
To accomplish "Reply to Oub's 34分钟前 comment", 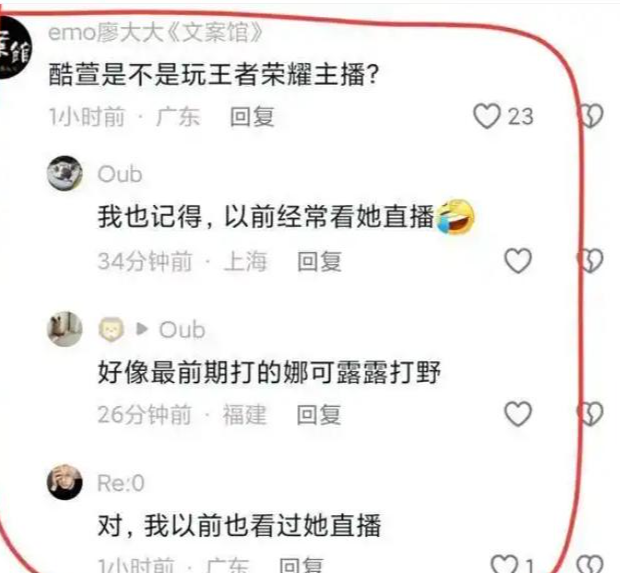I will 319,261.
